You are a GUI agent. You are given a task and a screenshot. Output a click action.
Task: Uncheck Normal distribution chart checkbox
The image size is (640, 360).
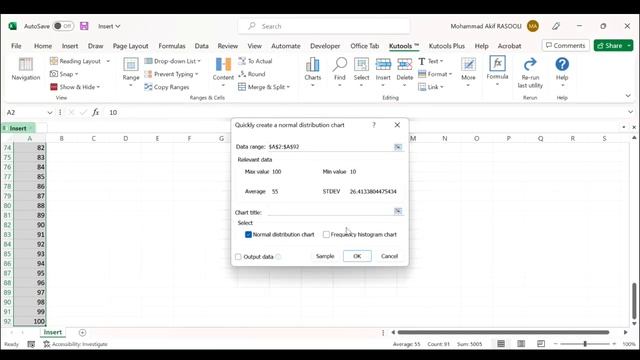(248, 234)
